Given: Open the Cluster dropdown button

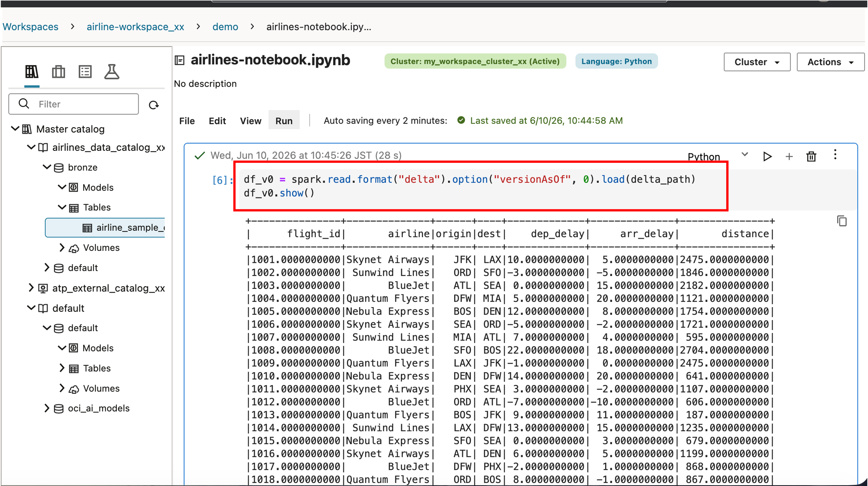Looking at the screenshot, I should pos(757,62).
